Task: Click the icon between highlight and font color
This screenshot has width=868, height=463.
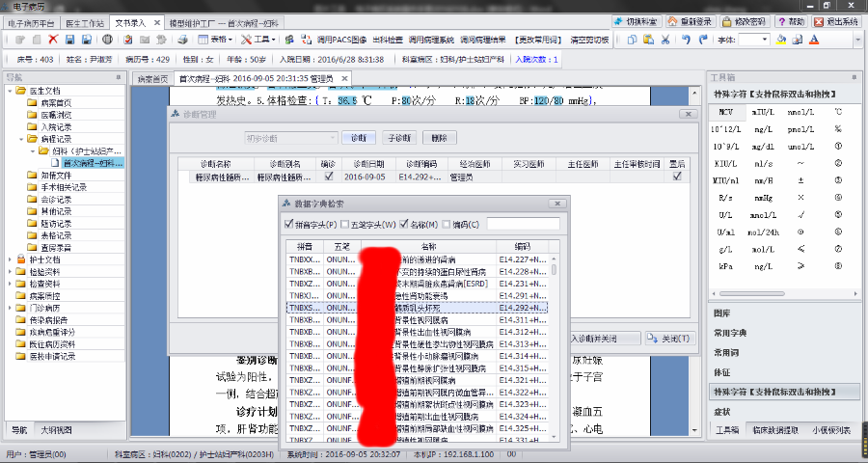Action: [x=798, y=40]
